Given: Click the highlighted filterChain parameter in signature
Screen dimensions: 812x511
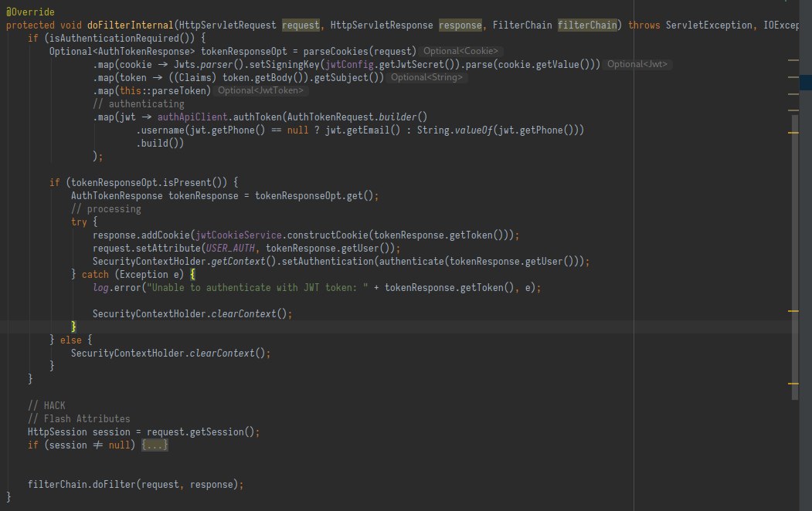Looking at the screenshot, I should 587,25.
